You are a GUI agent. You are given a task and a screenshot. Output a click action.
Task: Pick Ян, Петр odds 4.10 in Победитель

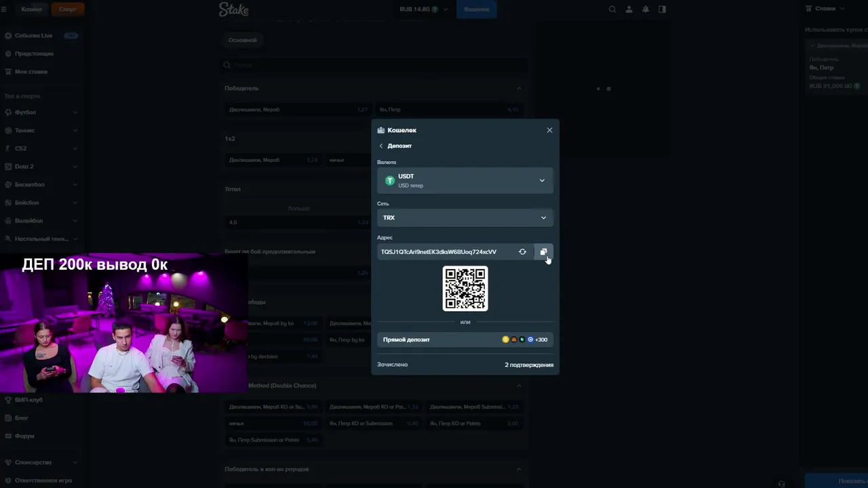tap(449, 110)
